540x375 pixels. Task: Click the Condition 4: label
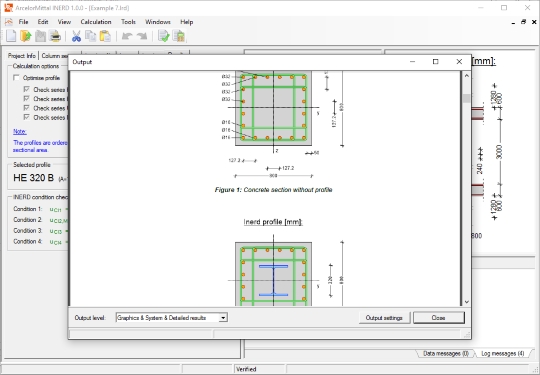pos(28,241)
